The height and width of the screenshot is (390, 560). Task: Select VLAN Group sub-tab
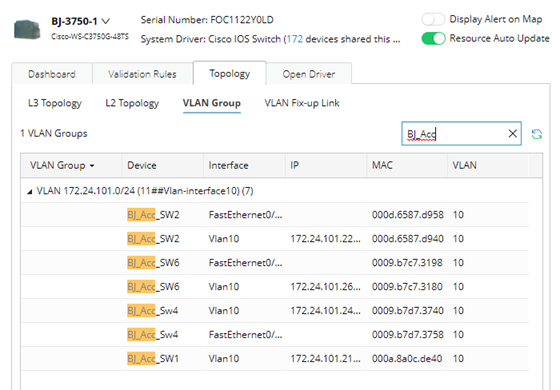(211, 103)
